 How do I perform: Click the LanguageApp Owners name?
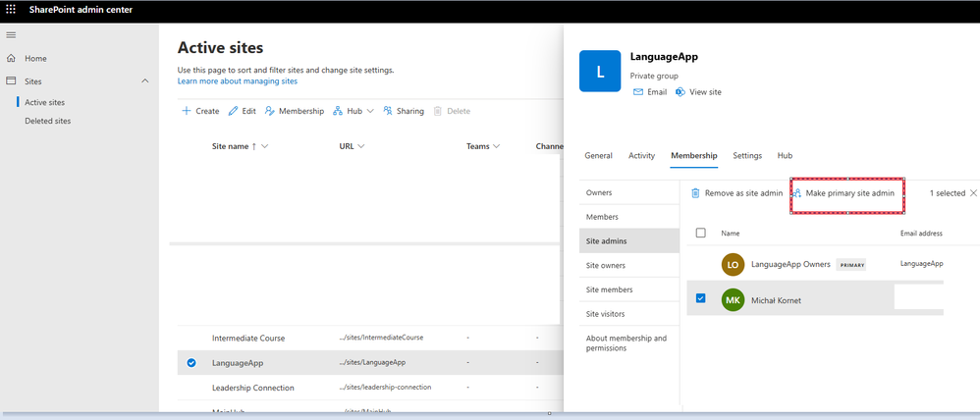[790, 264]
